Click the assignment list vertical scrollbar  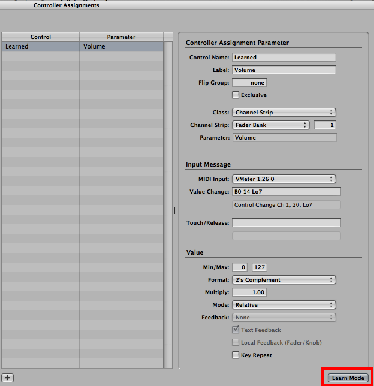tap(169, 205)
